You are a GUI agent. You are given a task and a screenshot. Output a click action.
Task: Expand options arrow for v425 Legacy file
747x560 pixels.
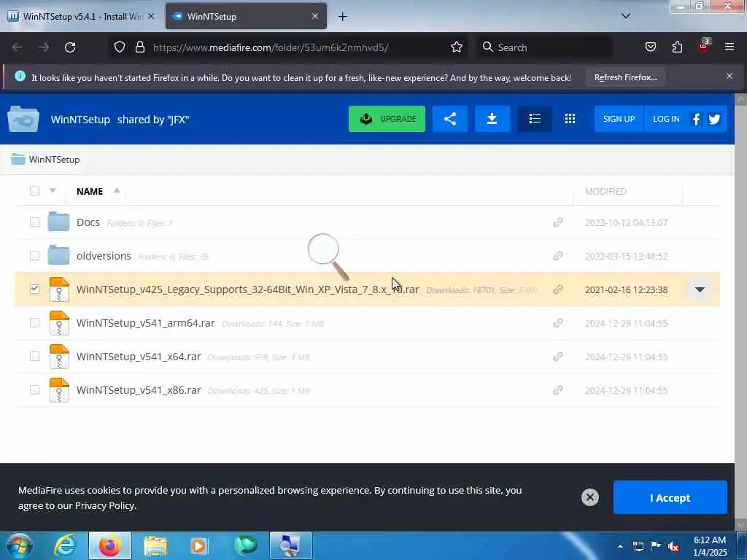click(700, 289)
